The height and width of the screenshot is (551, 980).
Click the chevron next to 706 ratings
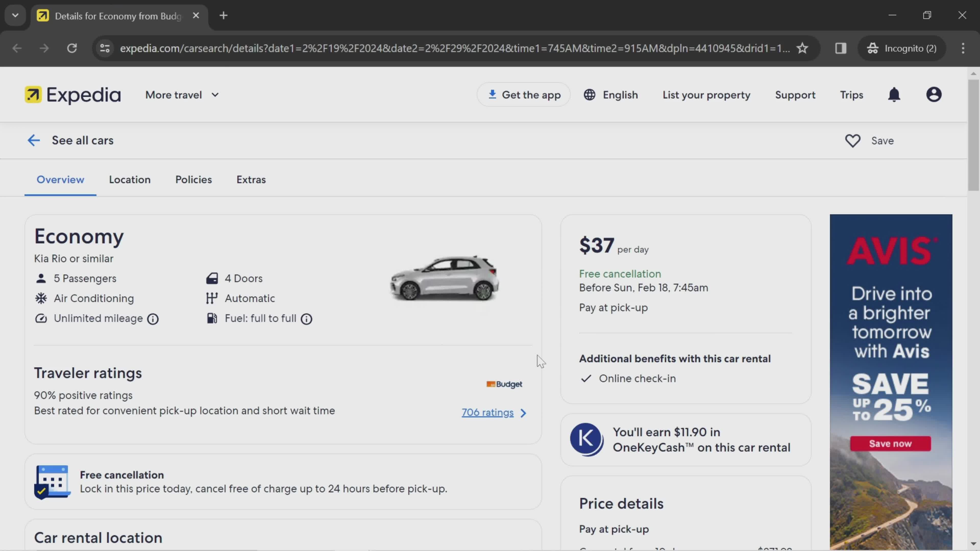(x=523, y=413)
